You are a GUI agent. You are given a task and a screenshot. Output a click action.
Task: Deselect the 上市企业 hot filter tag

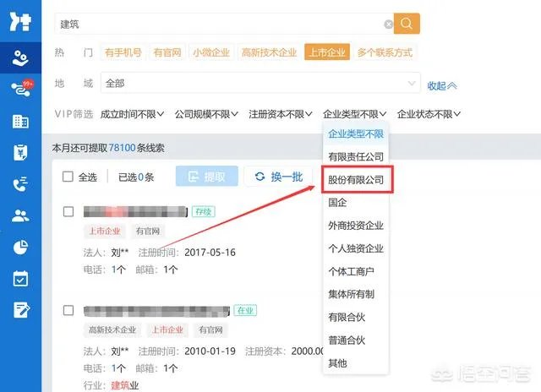[327, 52]
